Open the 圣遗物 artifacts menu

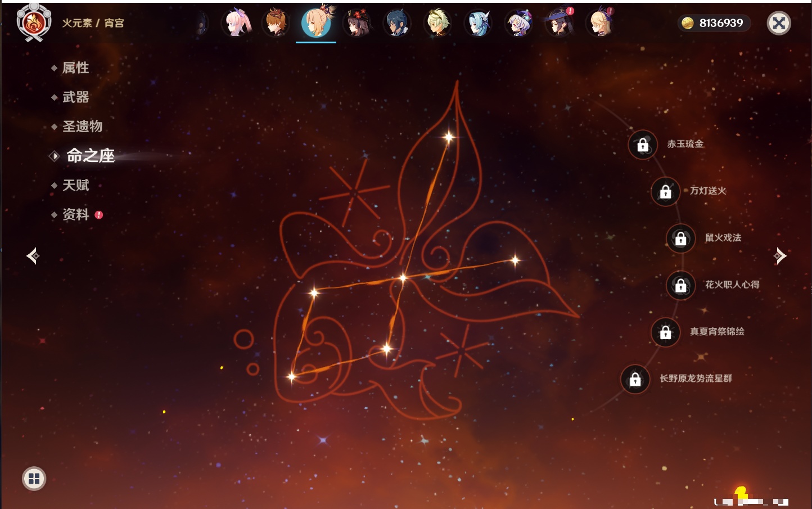point(82,127)
